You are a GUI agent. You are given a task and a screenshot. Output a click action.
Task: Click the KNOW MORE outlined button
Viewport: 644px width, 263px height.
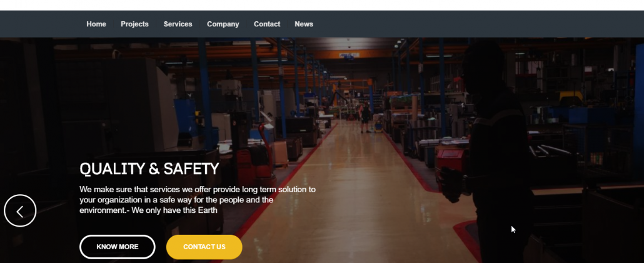(118, 247)
